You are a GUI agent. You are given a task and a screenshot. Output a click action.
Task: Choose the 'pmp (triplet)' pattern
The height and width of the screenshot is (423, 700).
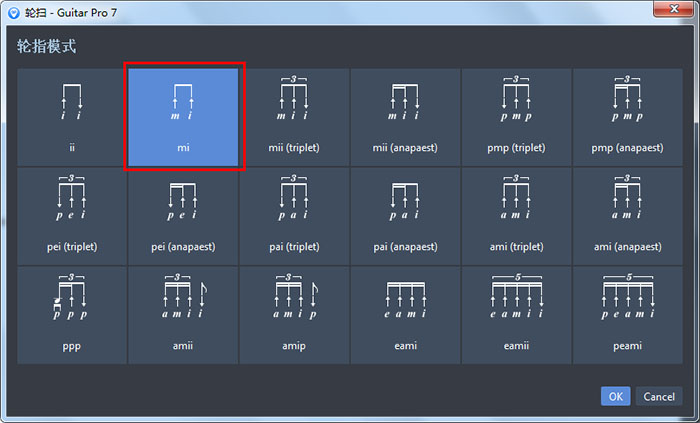point(516,117)
